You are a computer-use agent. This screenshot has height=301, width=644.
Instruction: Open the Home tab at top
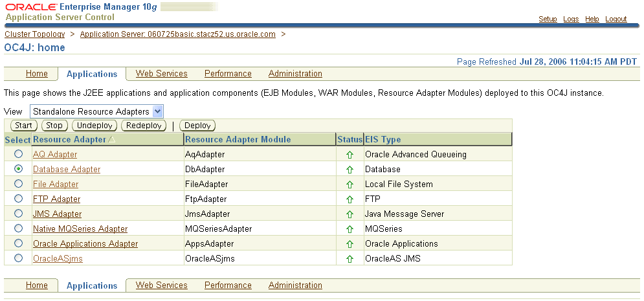point(36,74)
